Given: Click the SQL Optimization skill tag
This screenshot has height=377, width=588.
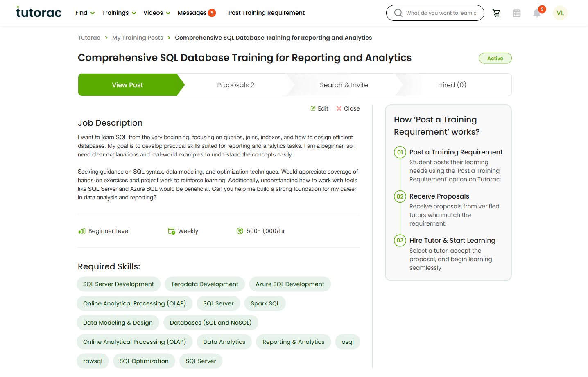Looking at the screenshot, I should coord(144,361).
